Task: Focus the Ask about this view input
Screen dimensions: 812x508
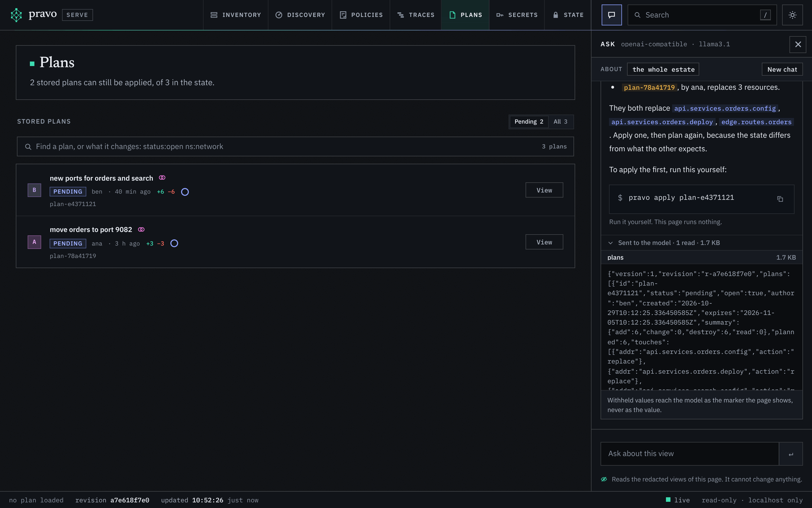Action: tap(690, 454)
